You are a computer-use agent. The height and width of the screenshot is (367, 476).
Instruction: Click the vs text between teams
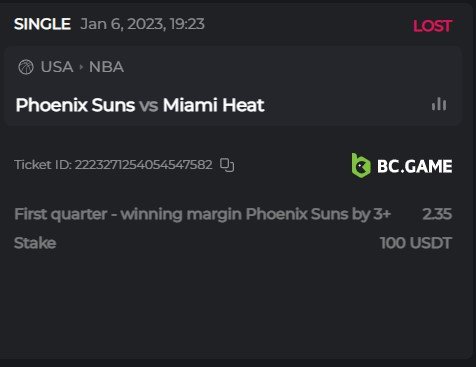point(149,106)
